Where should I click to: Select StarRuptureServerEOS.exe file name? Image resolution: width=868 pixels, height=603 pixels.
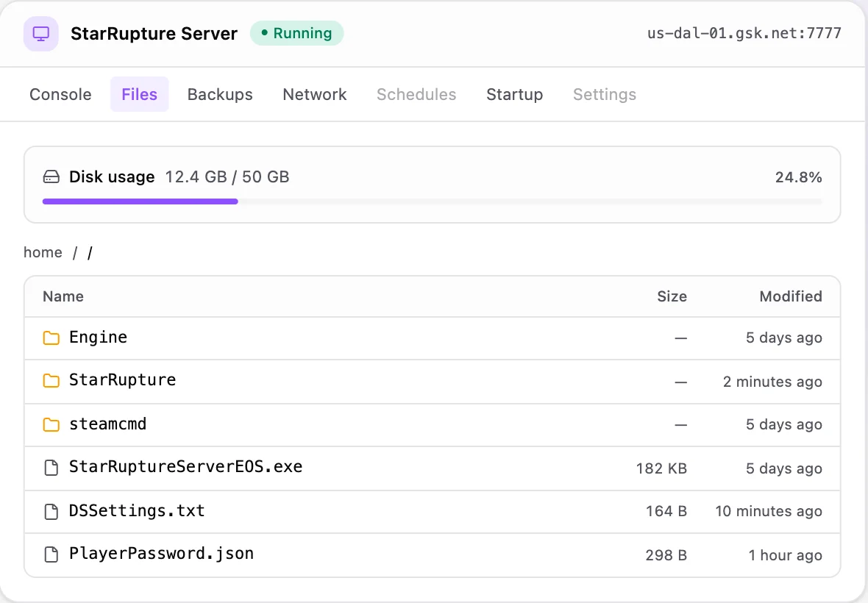[x=185, y=467]
